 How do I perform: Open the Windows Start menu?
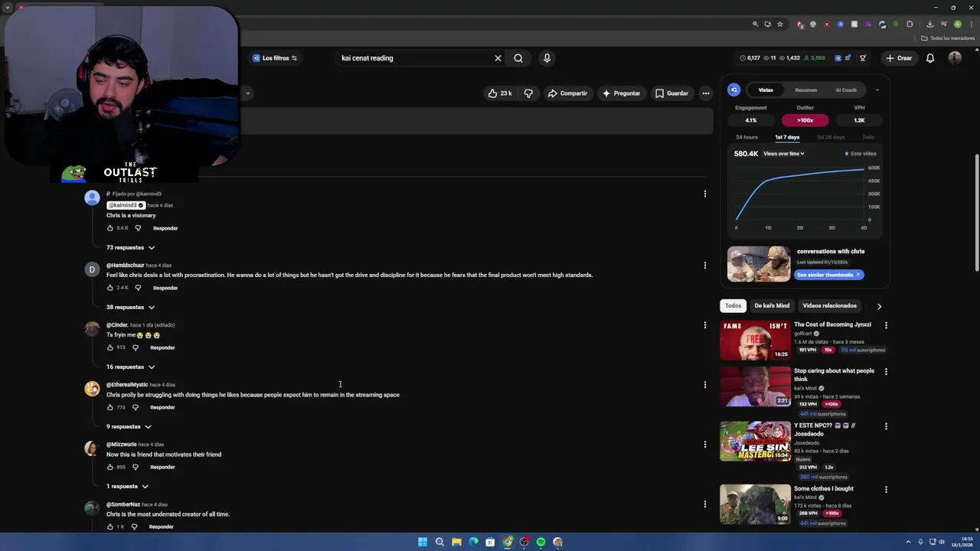pos(423,542)
